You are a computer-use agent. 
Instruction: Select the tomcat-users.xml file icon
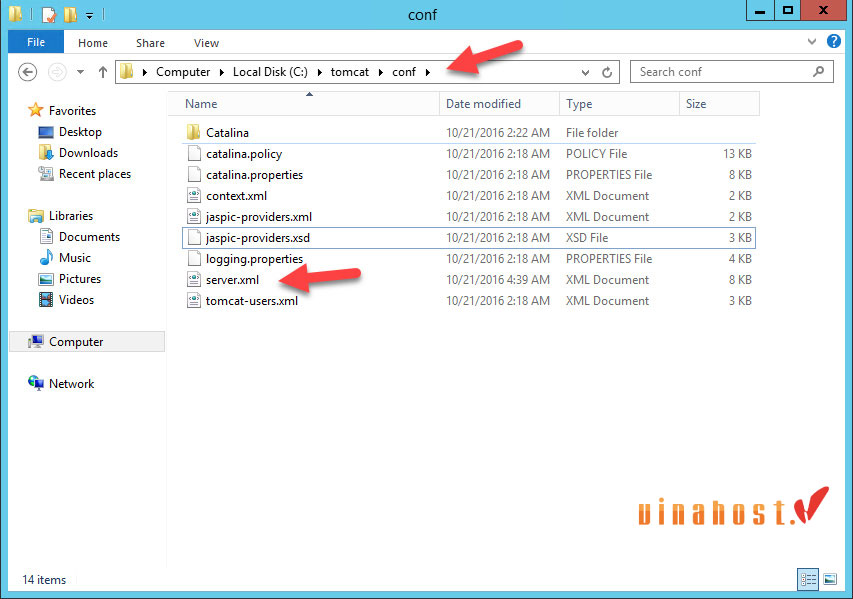(x=194, y=300)
